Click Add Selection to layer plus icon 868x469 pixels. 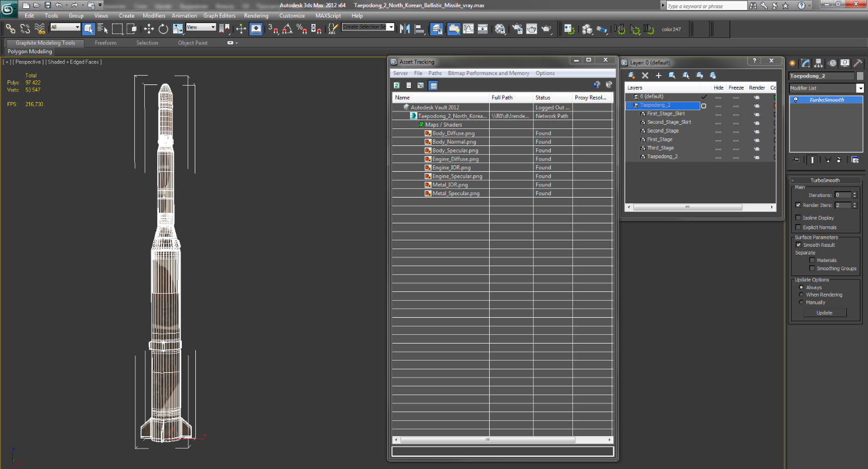tap(659, 75)
